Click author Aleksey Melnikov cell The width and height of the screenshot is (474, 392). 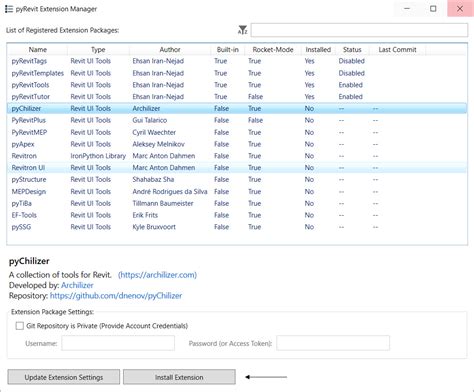158,144
